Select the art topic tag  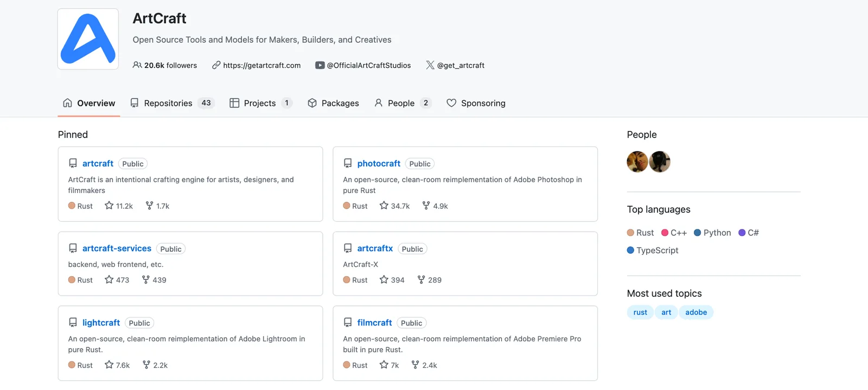pyautogui.click(x=666, y=312)
